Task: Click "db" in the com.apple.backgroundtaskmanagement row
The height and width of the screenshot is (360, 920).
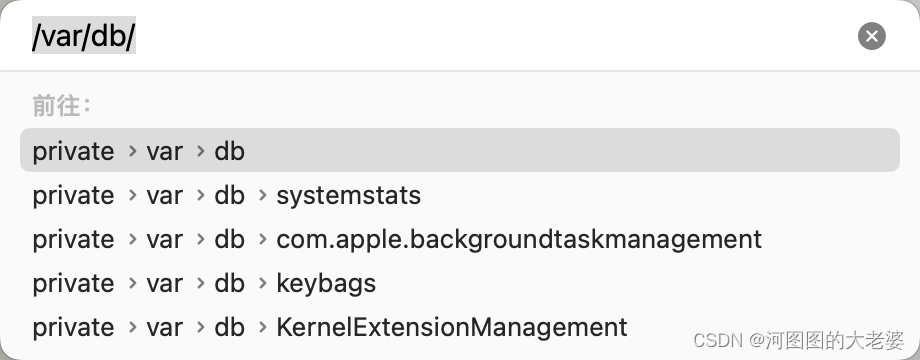Action: 229,239
